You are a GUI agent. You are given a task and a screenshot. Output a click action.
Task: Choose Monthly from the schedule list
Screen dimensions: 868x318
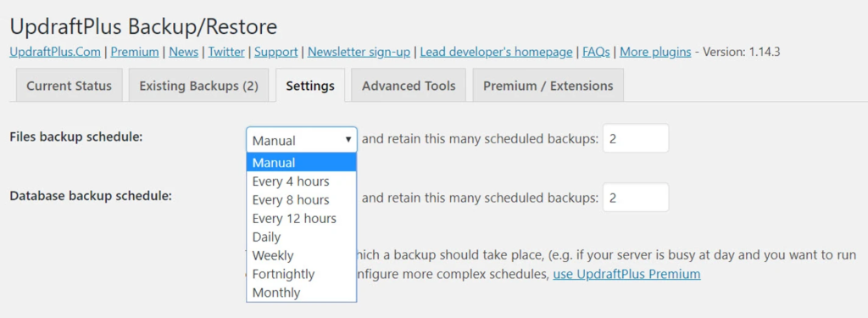[x=302, y=293]
